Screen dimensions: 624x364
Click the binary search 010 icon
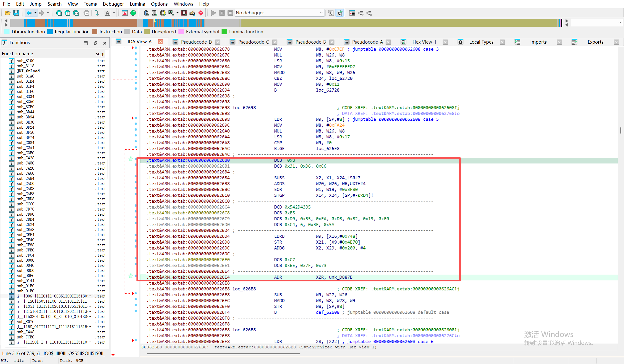coord(76,13)
